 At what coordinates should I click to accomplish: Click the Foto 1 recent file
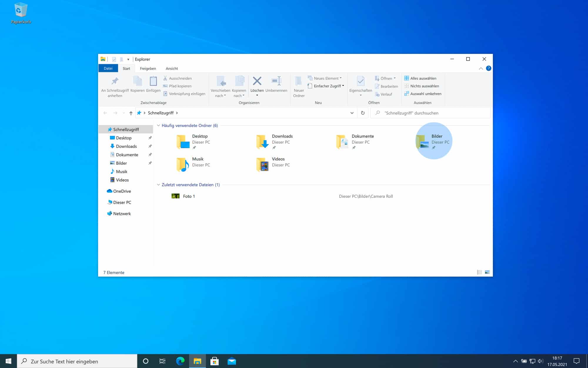coord(183,196)
